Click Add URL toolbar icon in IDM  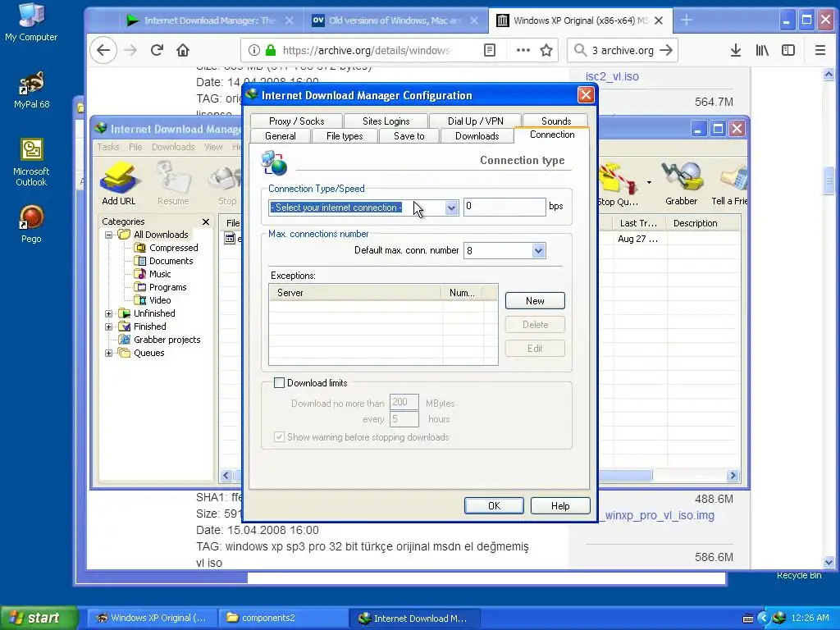coord(119,183)
